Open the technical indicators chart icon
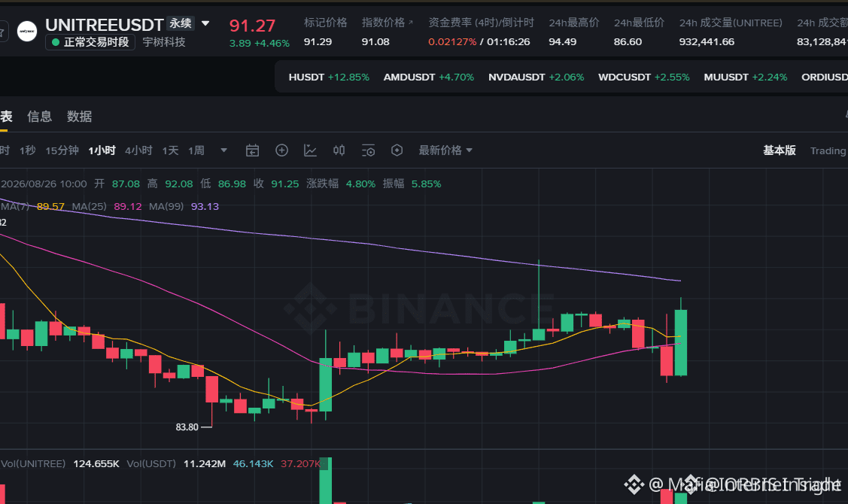This screenshot has height=504, width=848. click(311, 150)
